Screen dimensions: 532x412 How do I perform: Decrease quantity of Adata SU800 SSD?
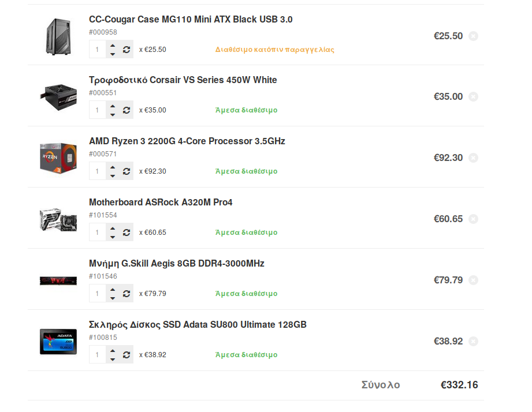pos(113,359)
